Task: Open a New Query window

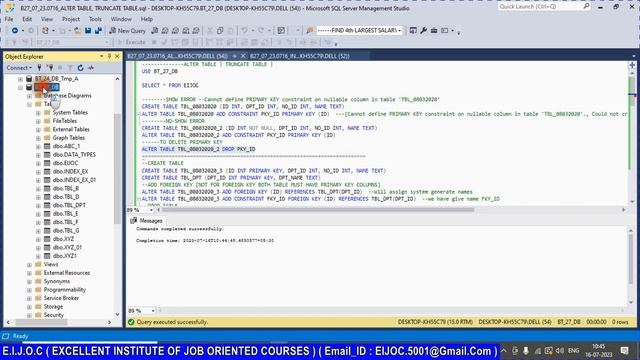Action: [x=127, y=31]
